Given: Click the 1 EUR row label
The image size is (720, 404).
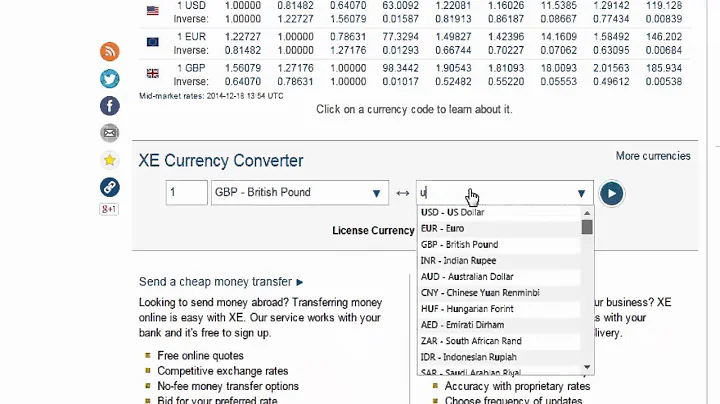Looking at the screenshot, I should (191, 37).
